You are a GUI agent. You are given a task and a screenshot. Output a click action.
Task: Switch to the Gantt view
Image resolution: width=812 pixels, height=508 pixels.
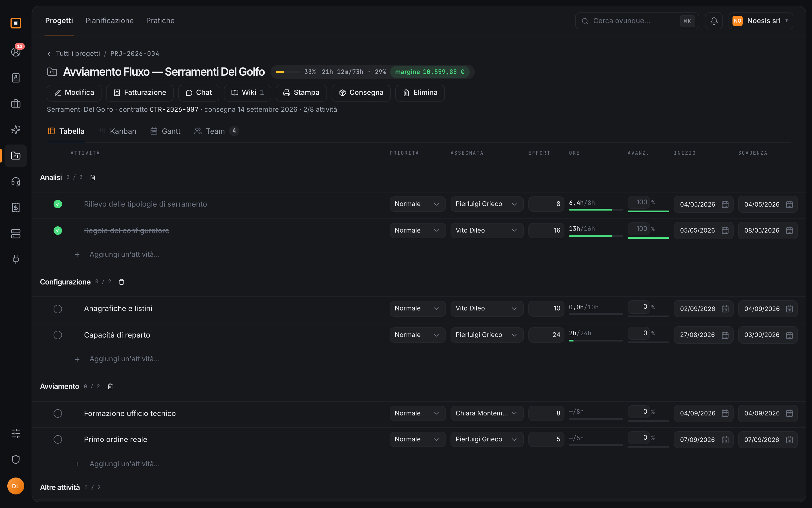166,131
